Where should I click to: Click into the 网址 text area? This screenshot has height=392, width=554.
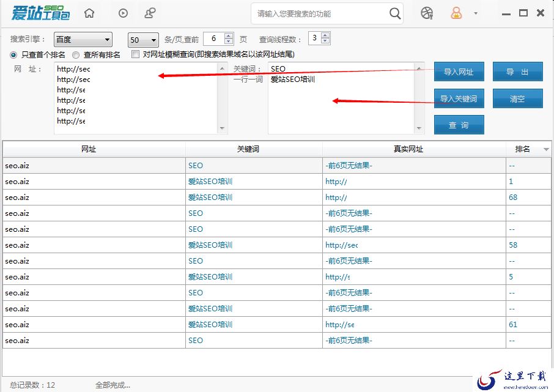point(141,98)
